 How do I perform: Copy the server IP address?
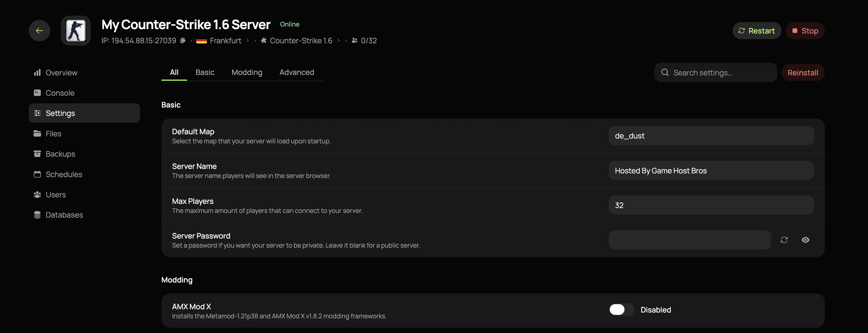point(183,40)
